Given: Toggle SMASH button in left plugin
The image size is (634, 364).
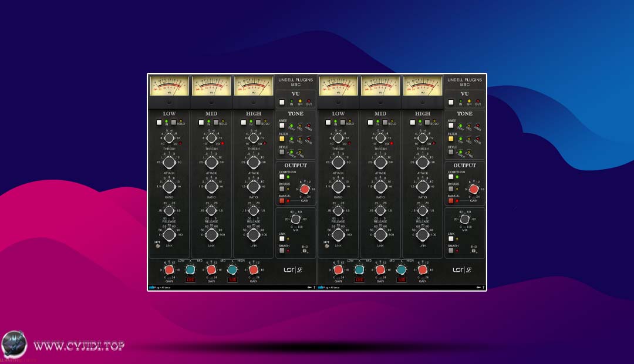Looking at the screenshot, I should [x=282, y=250].
